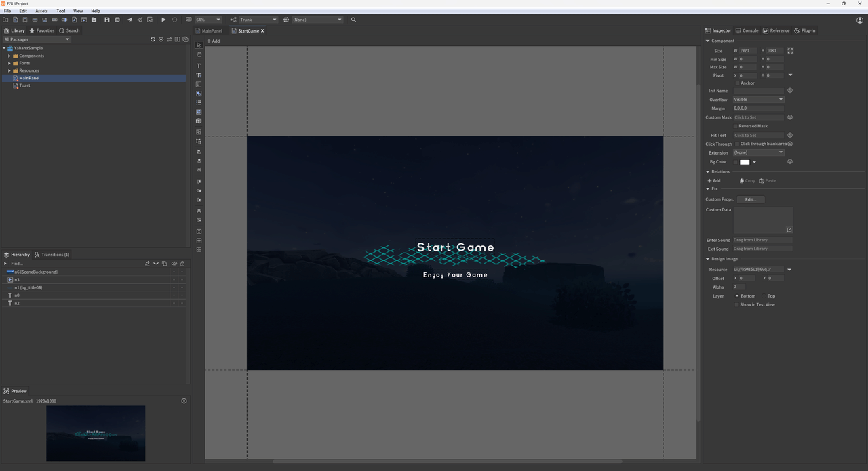
Task: Open the Assets menu
Action: (41, 11)
